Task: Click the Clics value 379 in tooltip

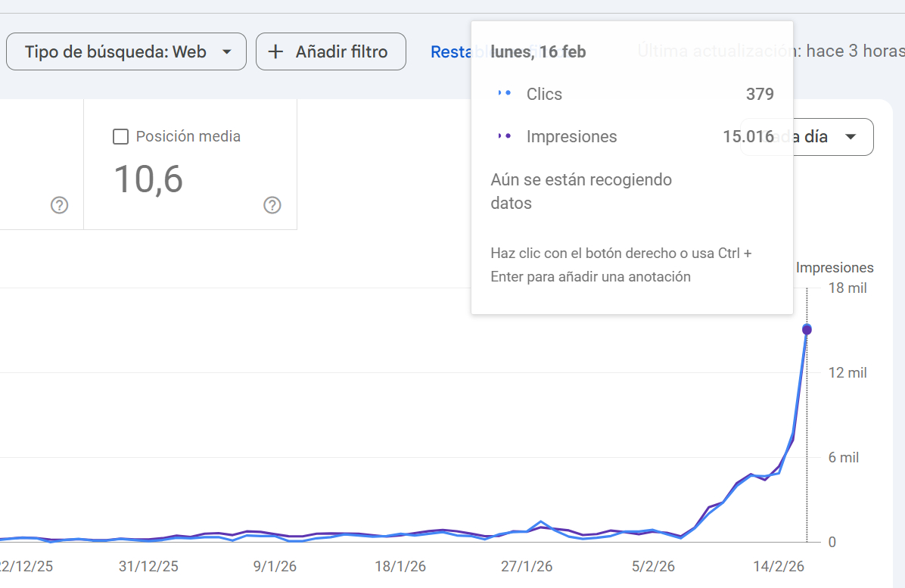Action: click(760, 94)
